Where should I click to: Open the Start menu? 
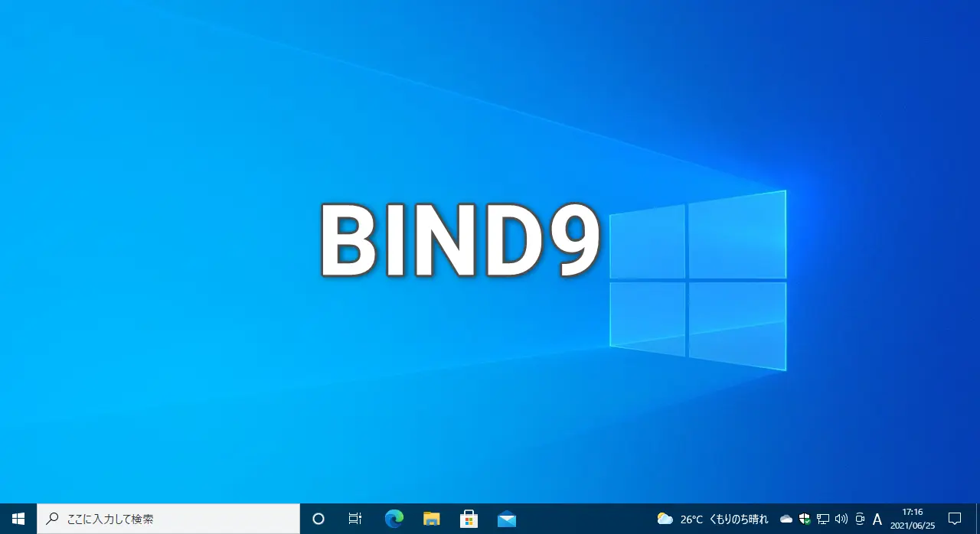(16, 519)
